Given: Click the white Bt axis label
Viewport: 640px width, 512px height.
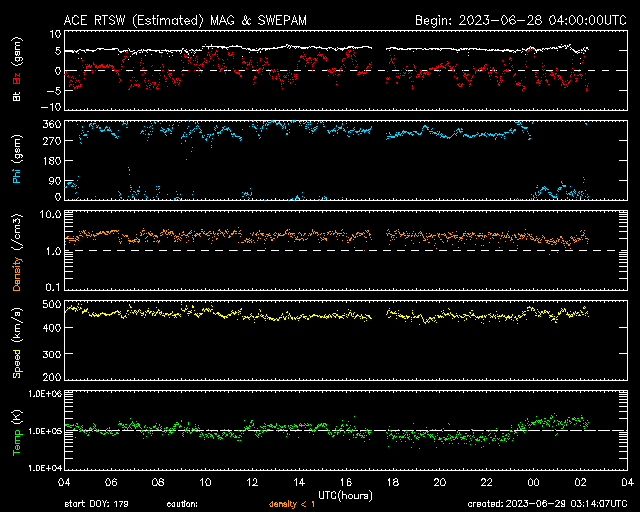Looking at the screenshot, I should (x=17, y=96).
